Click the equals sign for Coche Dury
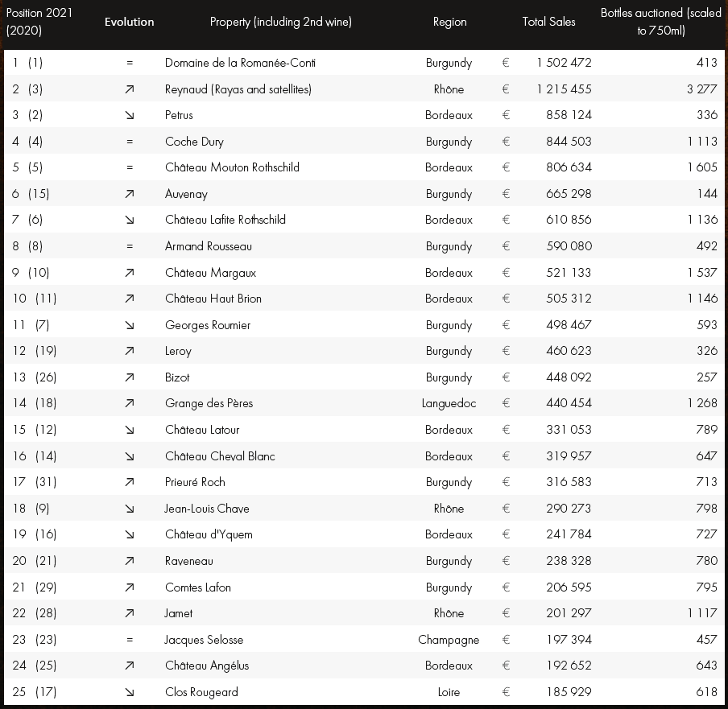Image resolution: width=728 pixels, height=709 pixels. click(x=130, y=142)
